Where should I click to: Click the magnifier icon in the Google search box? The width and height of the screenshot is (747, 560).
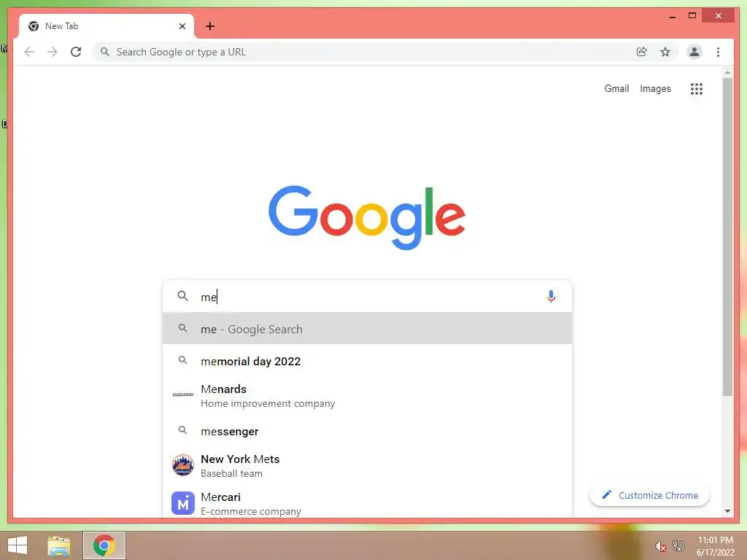[182, 296]
